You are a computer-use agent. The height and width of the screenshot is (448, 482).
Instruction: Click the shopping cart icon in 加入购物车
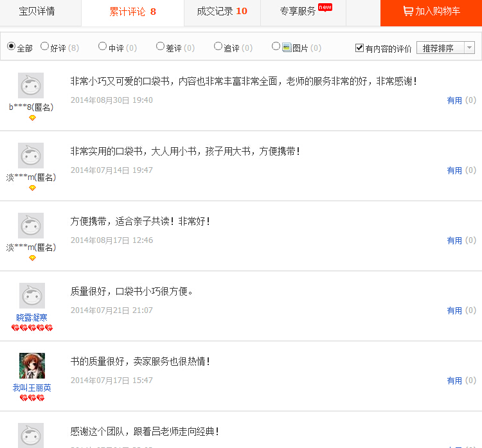408,11
